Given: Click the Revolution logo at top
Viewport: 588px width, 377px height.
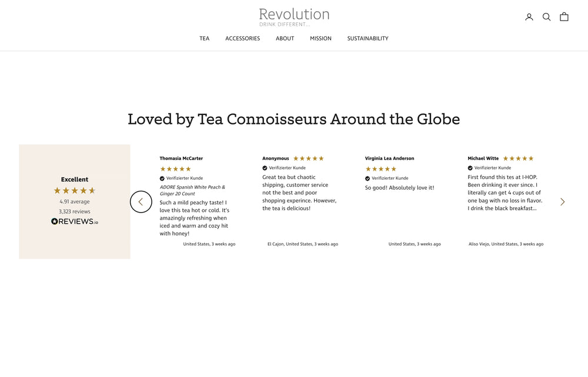Looking at the screenshot, I should pyautogui.click(x=294, y=16).
